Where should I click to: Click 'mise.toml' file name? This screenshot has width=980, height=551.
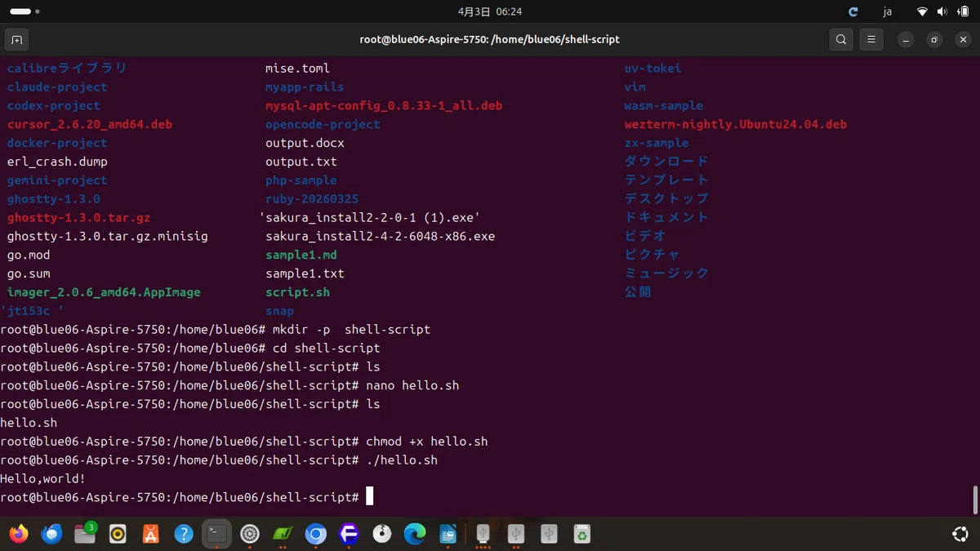pos(297,69)
